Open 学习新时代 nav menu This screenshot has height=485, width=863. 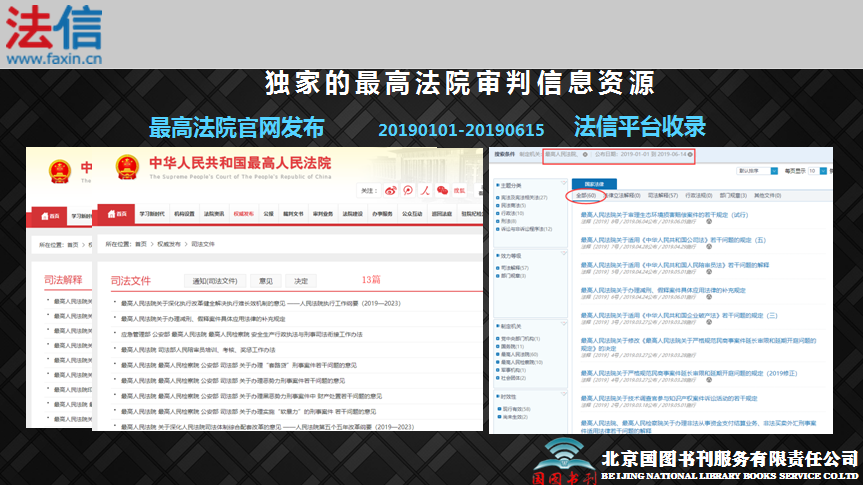[x=152, y=214]
